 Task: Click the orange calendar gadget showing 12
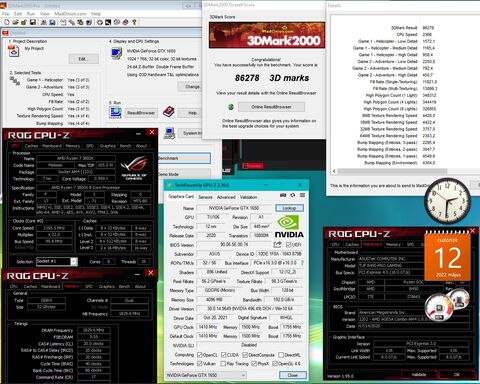(447, 256)
